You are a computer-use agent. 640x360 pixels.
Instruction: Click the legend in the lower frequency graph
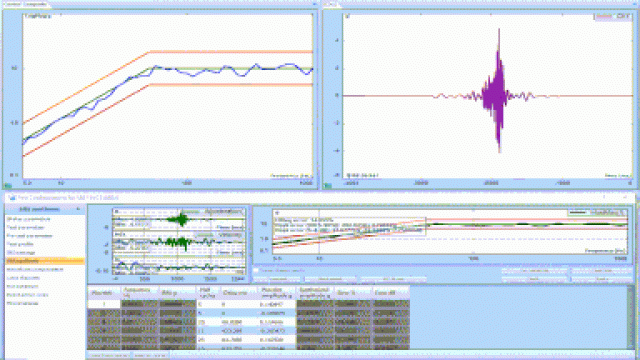click(598, 212)
